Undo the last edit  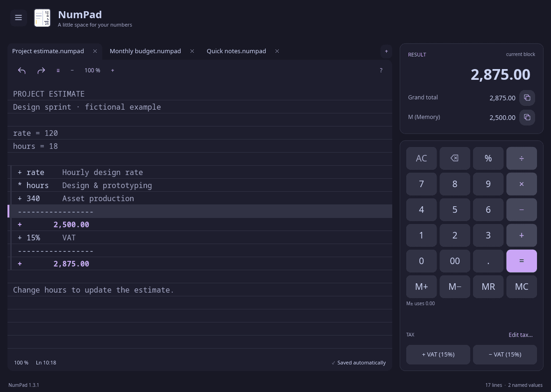(22, 70)
